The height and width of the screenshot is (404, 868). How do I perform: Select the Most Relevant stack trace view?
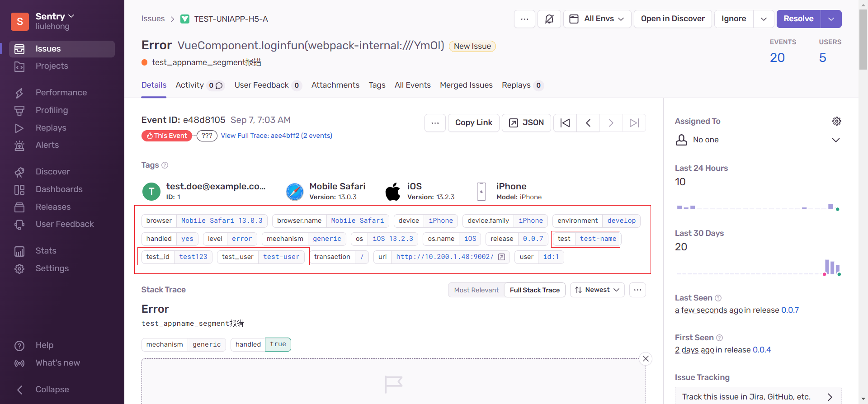click(476, 290)
